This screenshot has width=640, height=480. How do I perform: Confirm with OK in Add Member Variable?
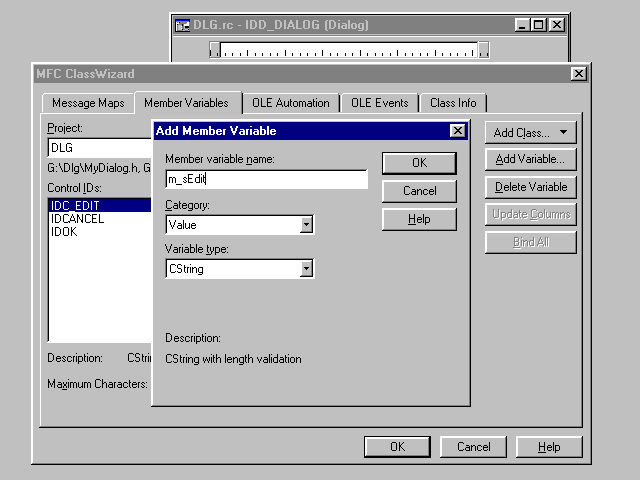[x=419, y=162]
